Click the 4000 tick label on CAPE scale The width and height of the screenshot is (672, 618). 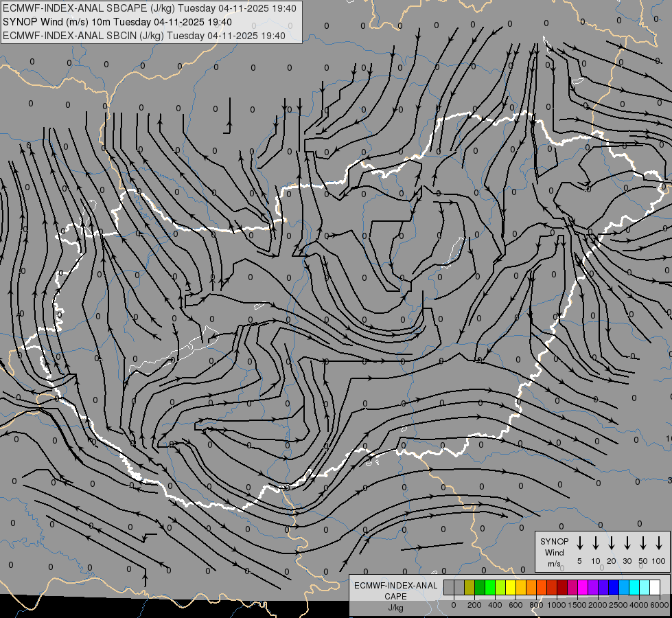(639, 605)
